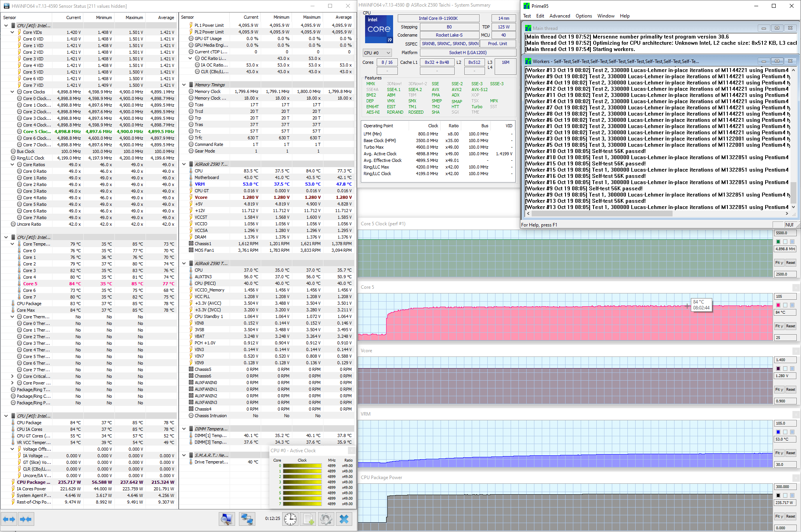Image resolution: width=801 pixels, height=532 pixels.
Task: Click the blue X close sensors icon
Action: [x=344, y=519]
